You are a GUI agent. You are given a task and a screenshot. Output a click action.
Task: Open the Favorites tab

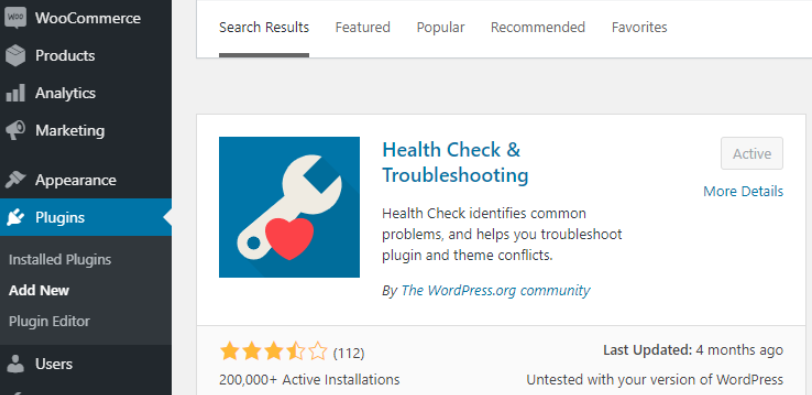click(640, 27)
